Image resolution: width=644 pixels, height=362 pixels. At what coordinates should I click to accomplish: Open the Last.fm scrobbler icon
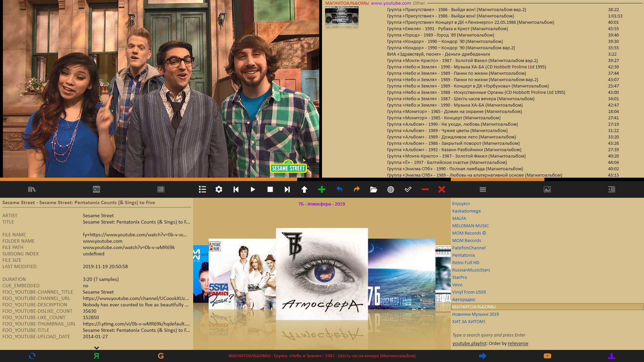tap(96, 189)
